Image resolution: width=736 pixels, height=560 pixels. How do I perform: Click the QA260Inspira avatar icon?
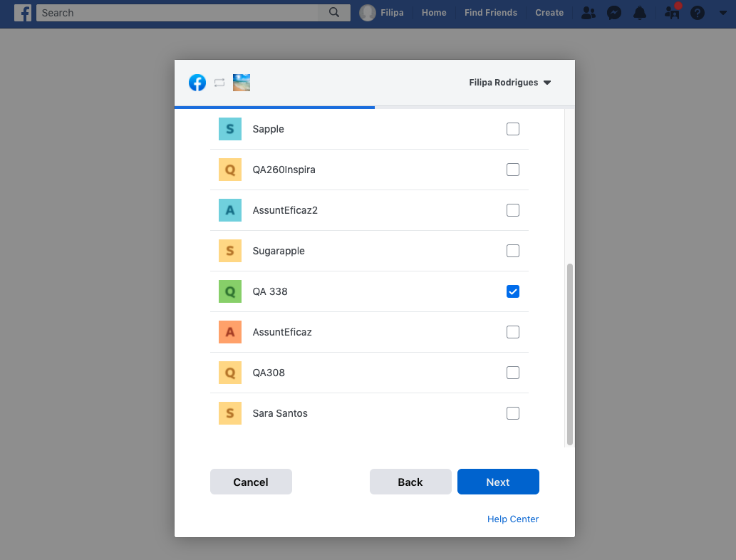pyautogui.click(x=230, y=170)
